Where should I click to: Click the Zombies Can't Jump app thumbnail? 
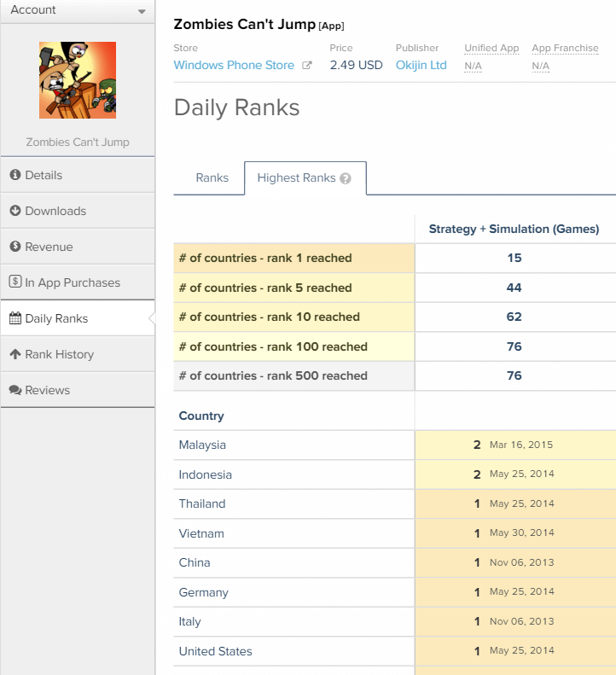78,80
